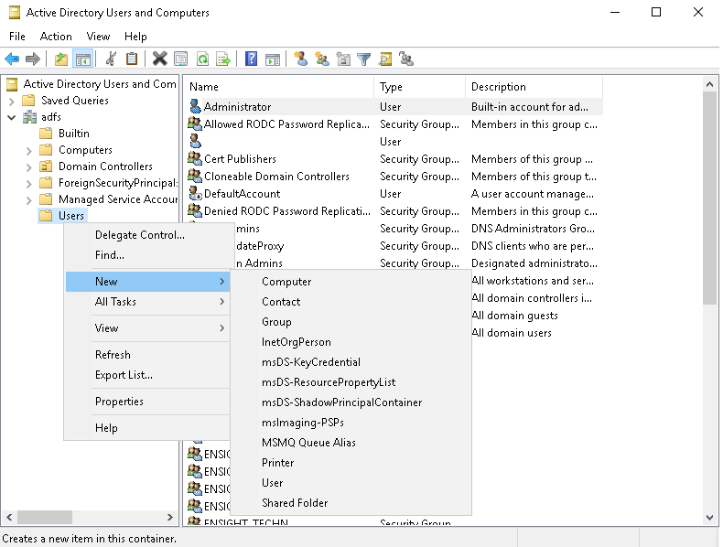
Task: Open the Action menu in menu bar
Action: [56, 37]
